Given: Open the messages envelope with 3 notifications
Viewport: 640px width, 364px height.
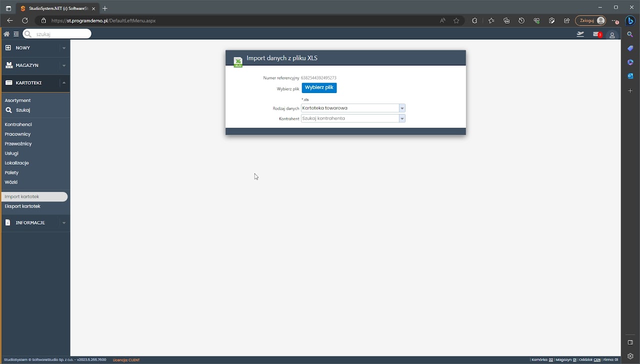Looking at the screenshot, I should click(x=596, y=34).
